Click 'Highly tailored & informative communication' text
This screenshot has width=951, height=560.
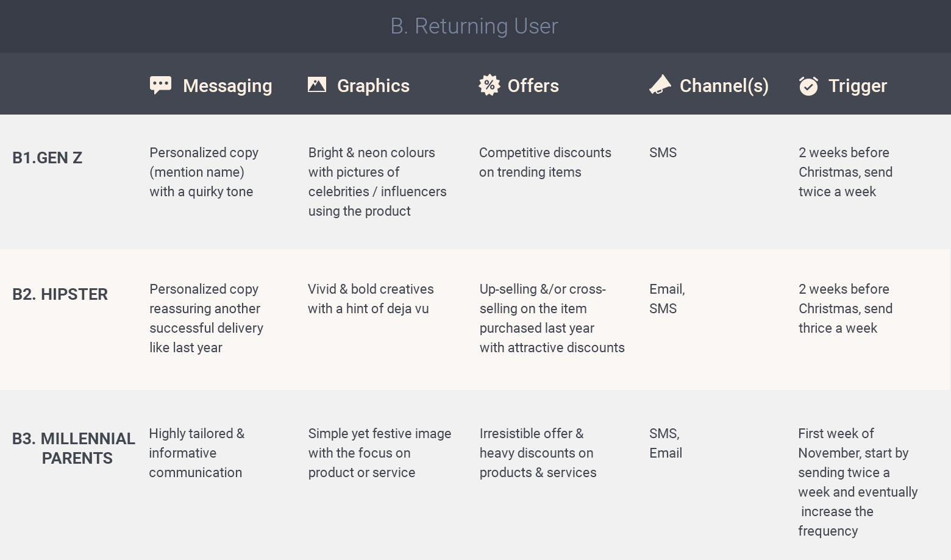point(196,453)
